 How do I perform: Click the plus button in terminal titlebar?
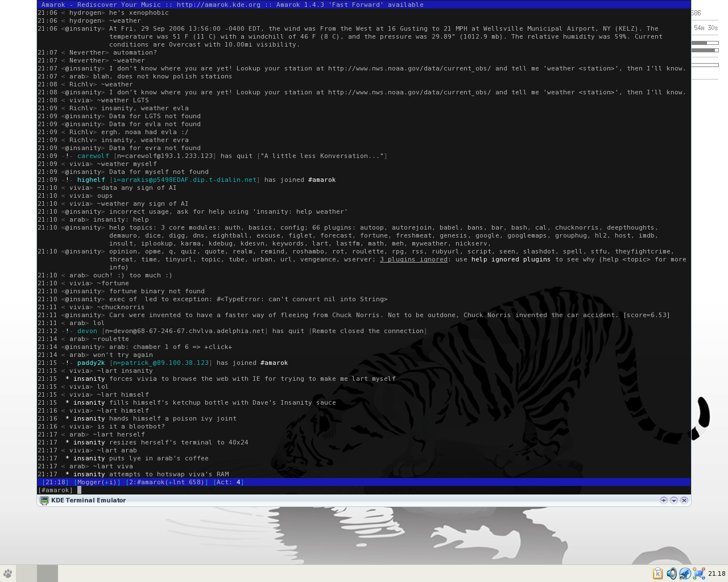point(663,500)
